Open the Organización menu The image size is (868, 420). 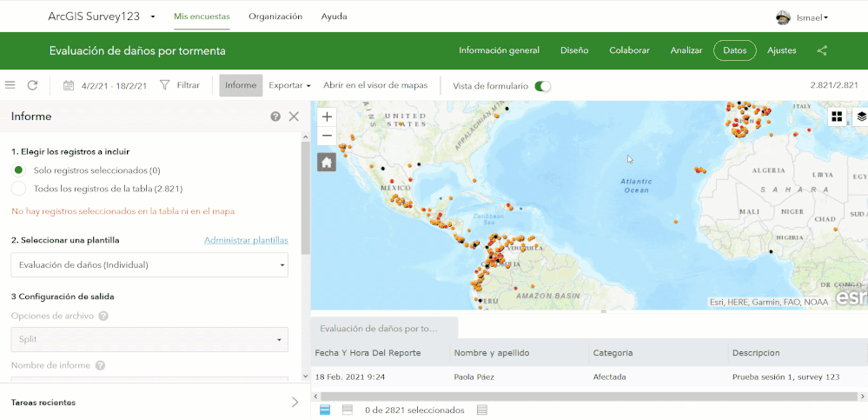275,17
